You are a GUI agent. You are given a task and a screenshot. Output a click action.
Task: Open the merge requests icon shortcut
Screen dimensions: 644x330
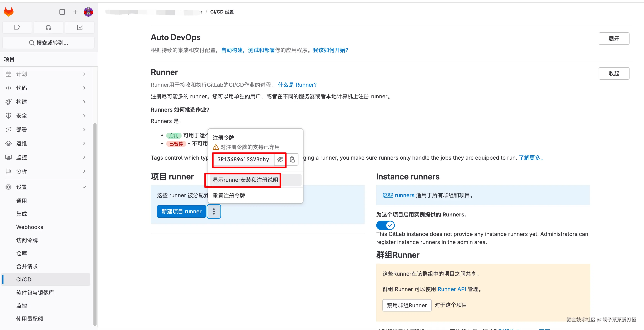point(48,27)
